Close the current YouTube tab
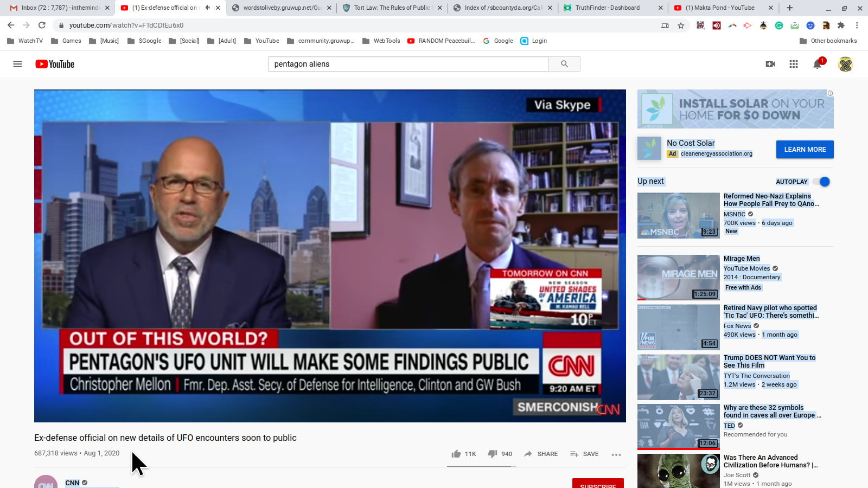 (218, 8)
